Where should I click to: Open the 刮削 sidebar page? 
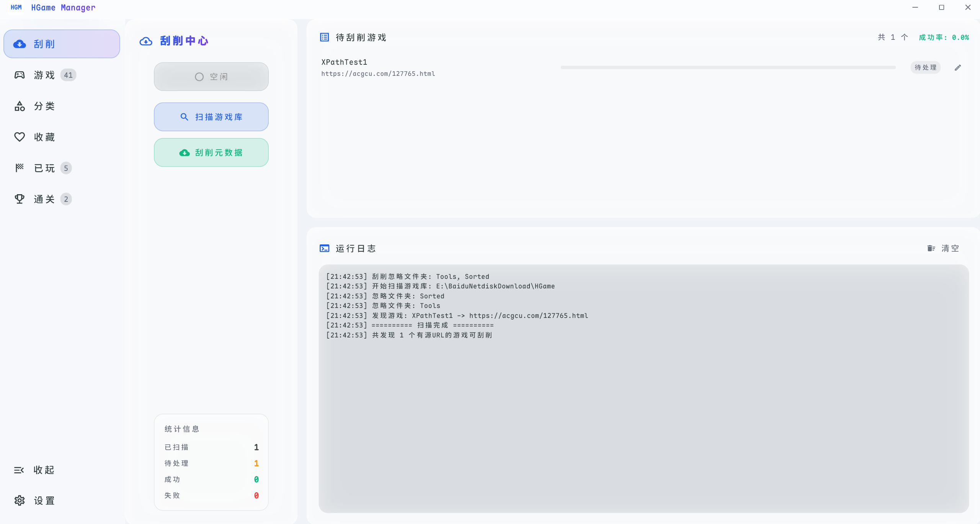[62, 44]
